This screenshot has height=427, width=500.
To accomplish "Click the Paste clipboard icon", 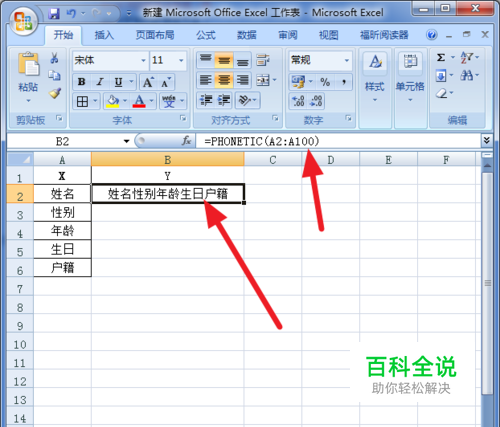I will pyautogui.click(x=28, y=63).
